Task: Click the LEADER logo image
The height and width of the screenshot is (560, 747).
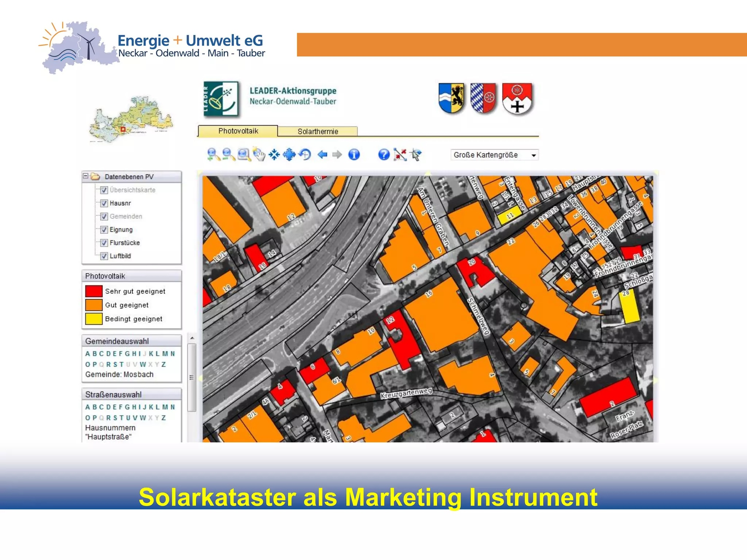Action: click(221, 99)
